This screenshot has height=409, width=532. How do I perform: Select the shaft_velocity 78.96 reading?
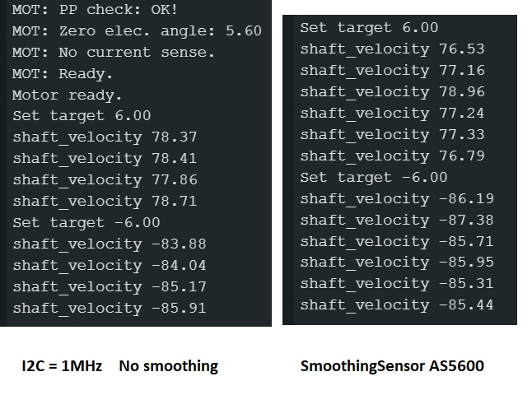[x=393, y=92]
